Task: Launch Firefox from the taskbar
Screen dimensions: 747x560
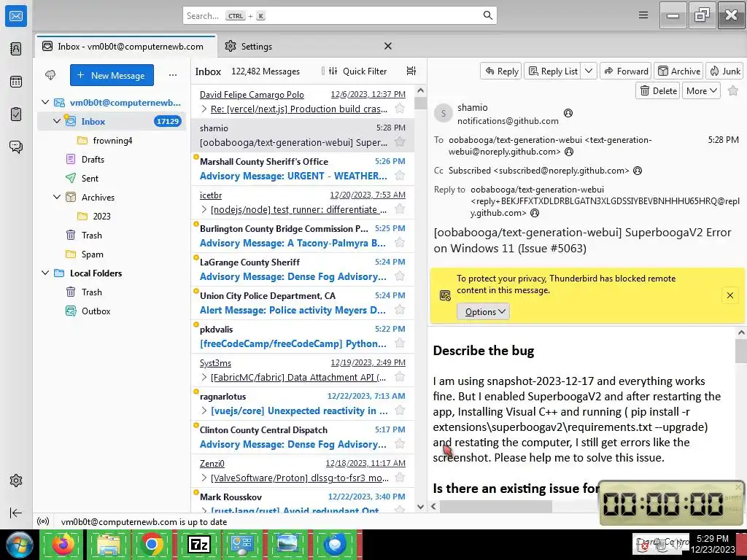Action: (63, 544)
